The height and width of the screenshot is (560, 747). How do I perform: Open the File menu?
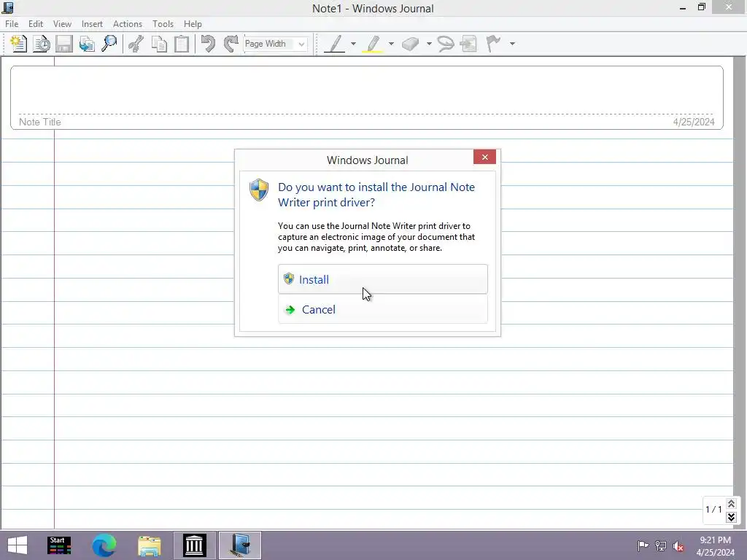[x=12, y=24]
